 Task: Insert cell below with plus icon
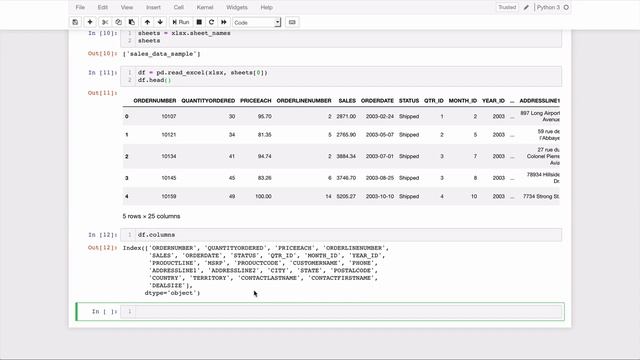pos(90,22)
